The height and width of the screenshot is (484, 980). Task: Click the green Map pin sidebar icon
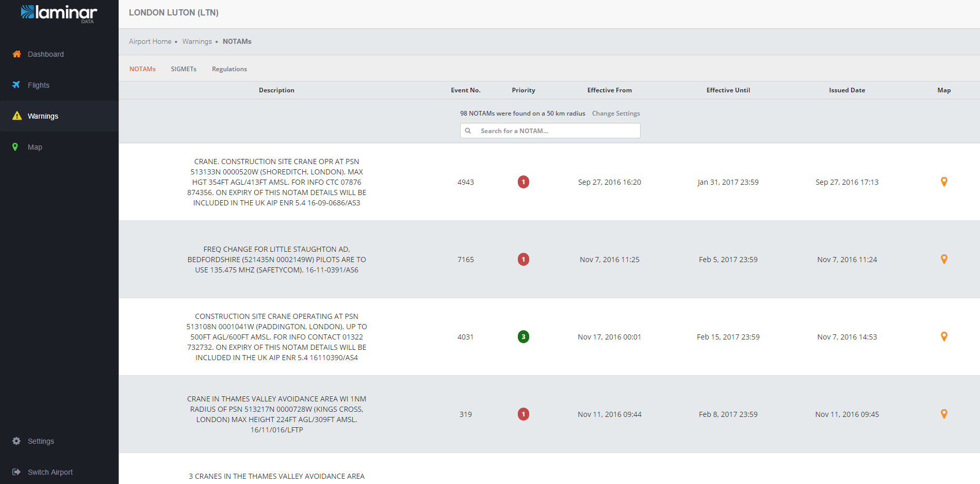pyautogui.click(x=15, y=147)
